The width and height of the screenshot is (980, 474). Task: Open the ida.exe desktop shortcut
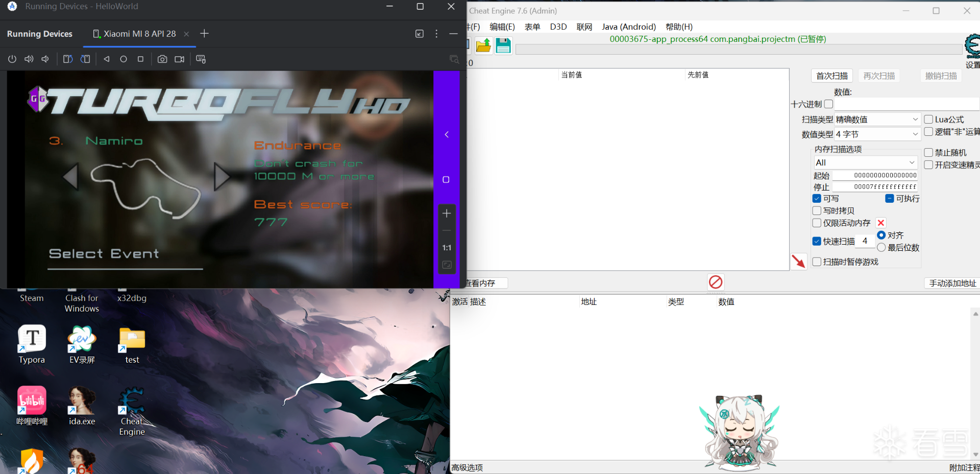[x=82, y=406]
